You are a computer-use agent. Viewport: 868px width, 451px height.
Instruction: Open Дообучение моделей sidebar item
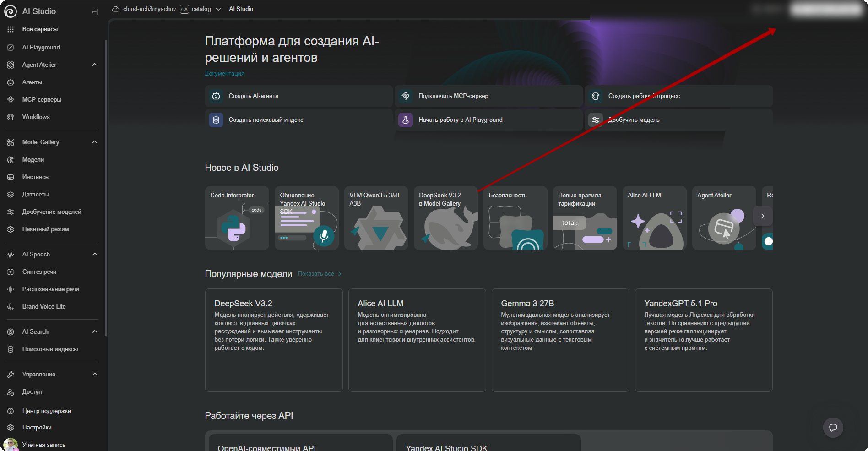(53, 212)
